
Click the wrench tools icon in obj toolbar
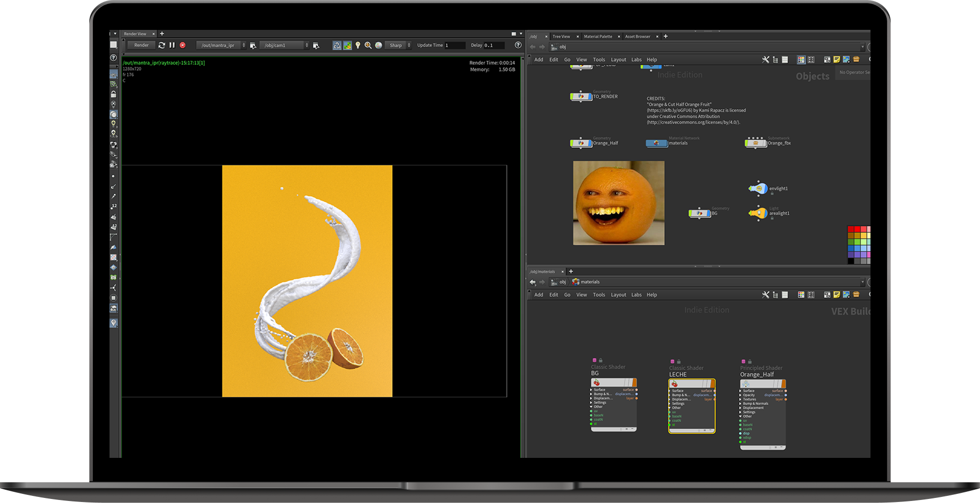coord(766,60)
